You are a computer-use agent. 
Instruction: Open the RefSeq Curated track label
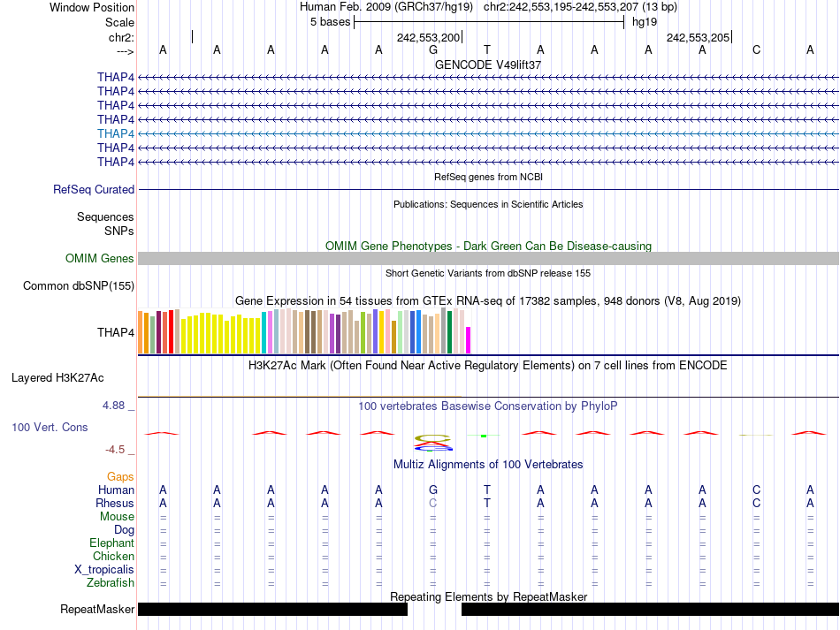[94, 189]
